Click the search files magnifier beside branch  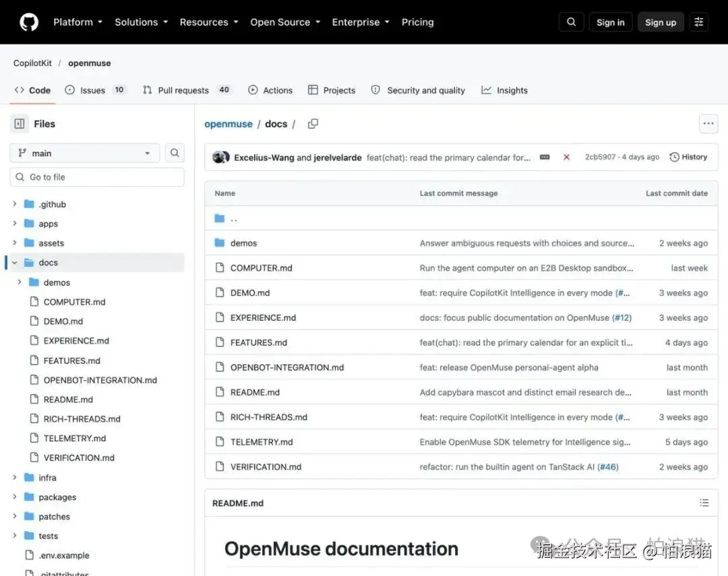[175, 153]
